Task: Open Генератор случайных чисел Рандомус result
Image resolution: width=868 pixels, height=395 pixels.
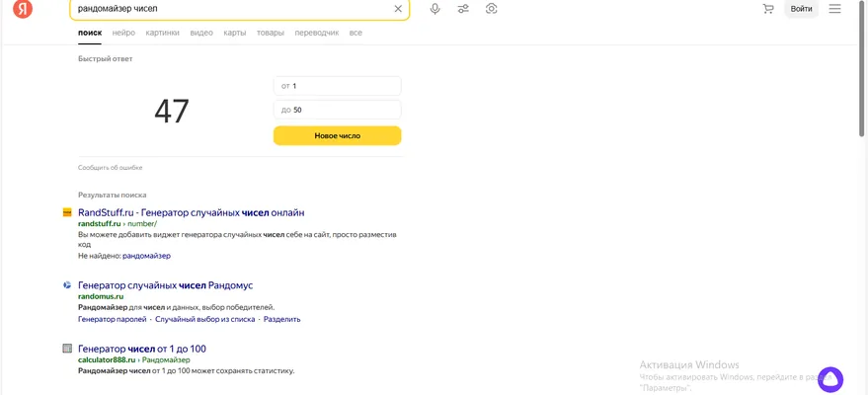Action: point(166,285)
